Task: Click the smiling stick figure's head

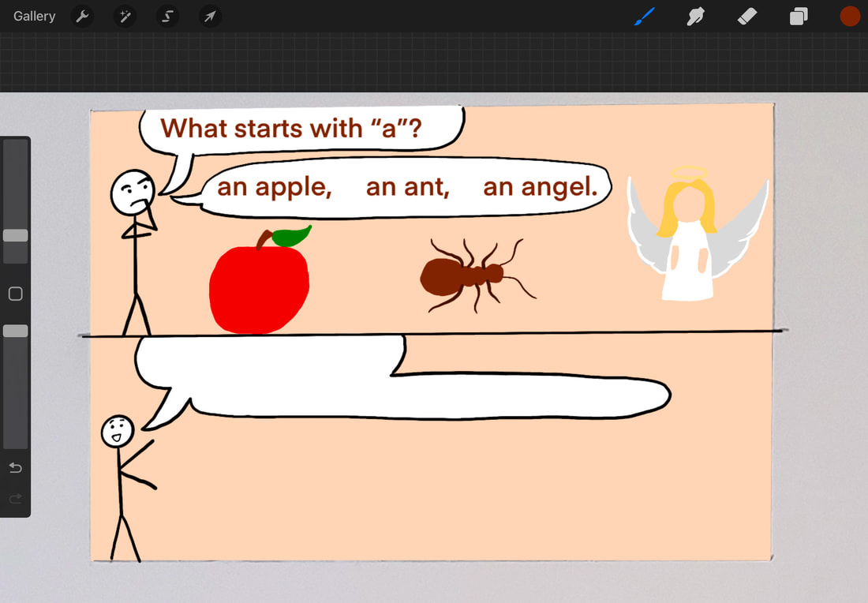Action: [x=118, y=432]
